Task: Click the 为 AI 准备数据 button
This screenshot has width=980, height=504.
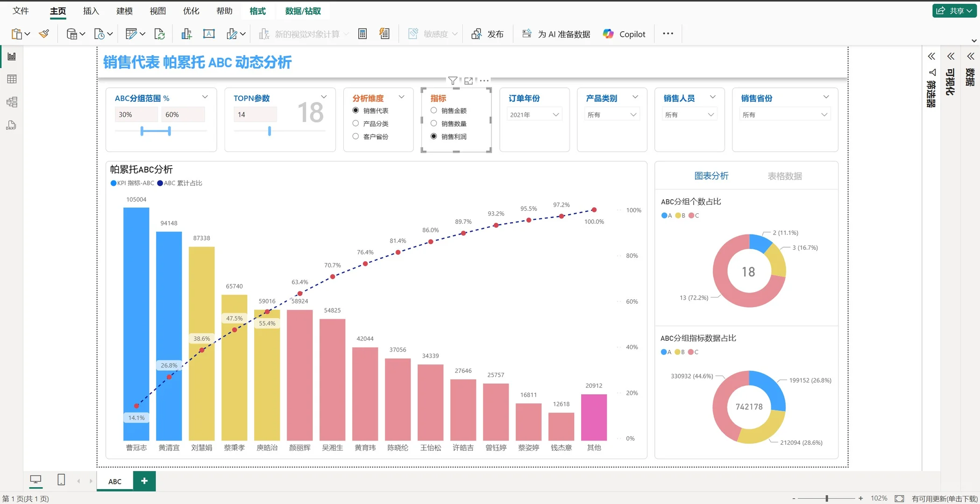Action: pyautogui.click(x=556, y=34)
